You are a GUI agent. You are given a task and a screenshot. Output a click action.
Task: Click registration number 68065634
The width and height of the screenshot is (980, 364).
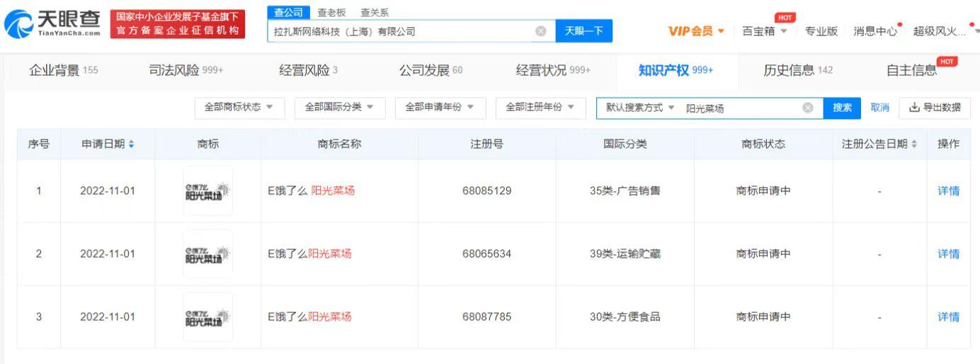click(x=486, y=254)
